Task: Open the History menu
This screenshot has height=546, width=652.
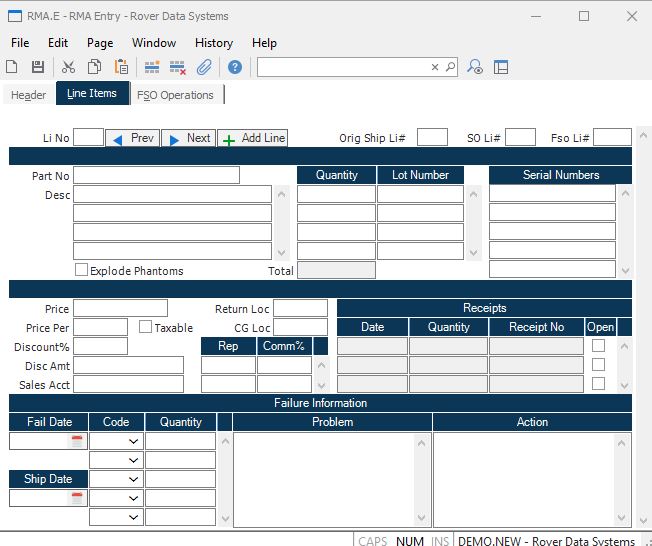Action: tap(213, 43)
